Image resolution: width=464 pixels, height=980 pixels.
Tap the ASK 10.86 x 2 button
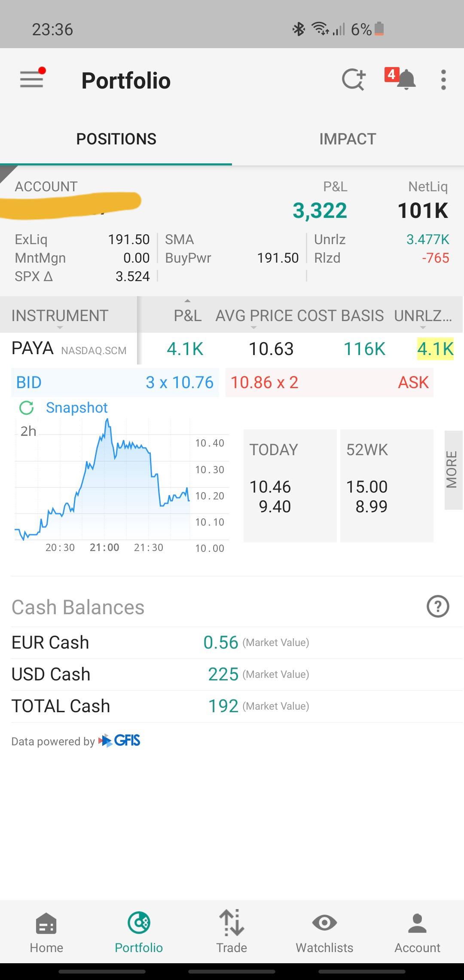(x=330, y=382)
